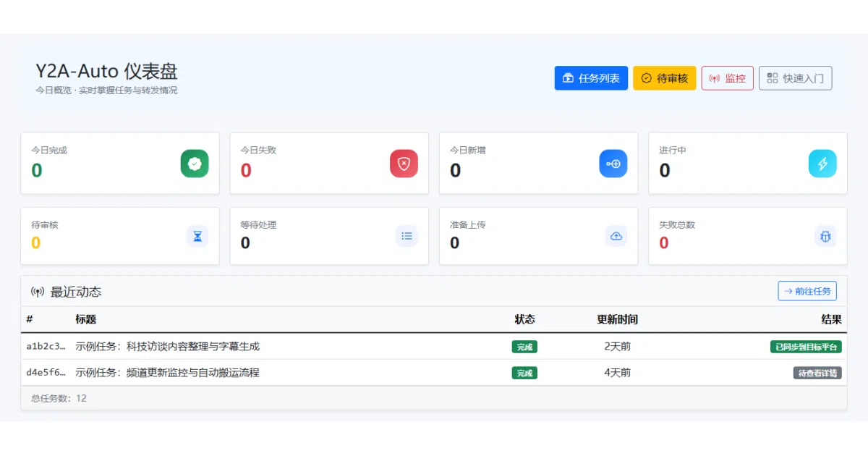Viewport: 868px width, 456px height.
Task: Click the list icon for 等待处理
Action: point(407,236)
